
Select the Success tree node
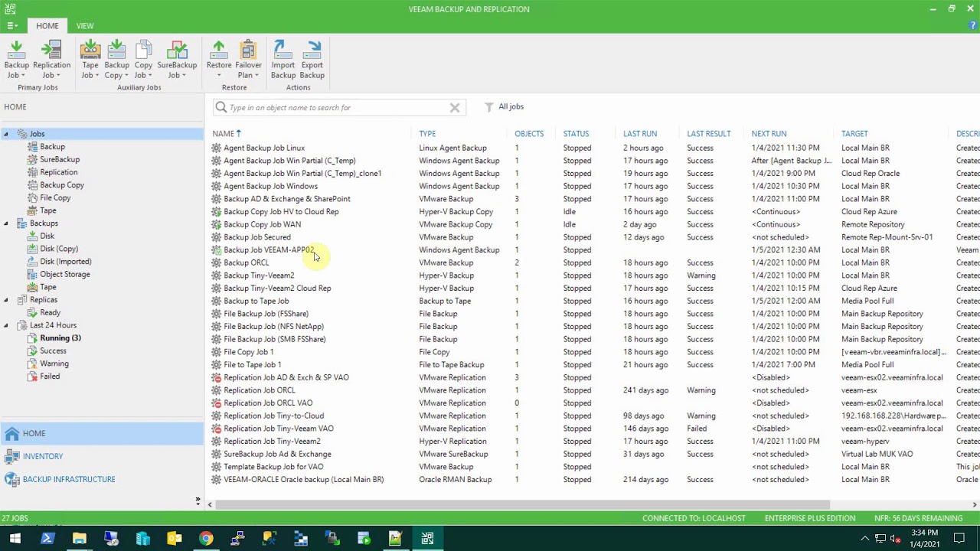tap(53, 351)
